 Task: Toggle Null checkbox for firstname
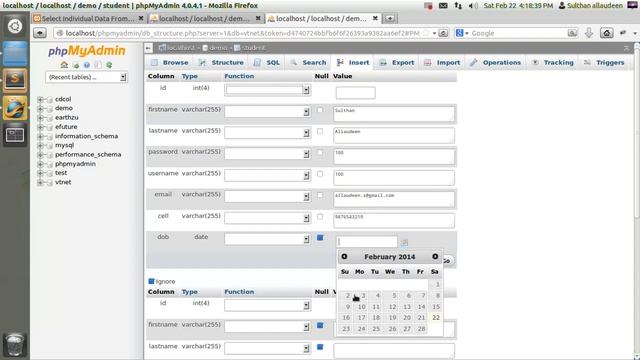[x=320, y=110]
